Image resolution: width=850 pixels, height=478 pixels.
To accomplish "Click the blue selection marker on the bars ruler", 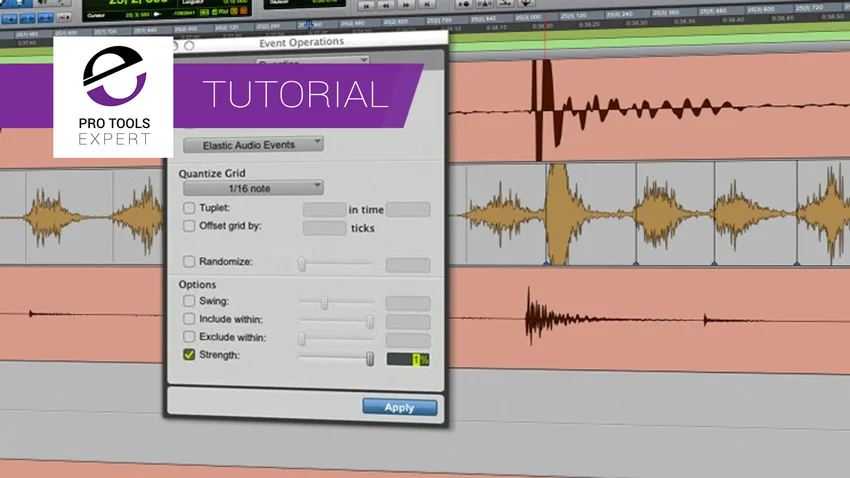I will click(308, 25).
